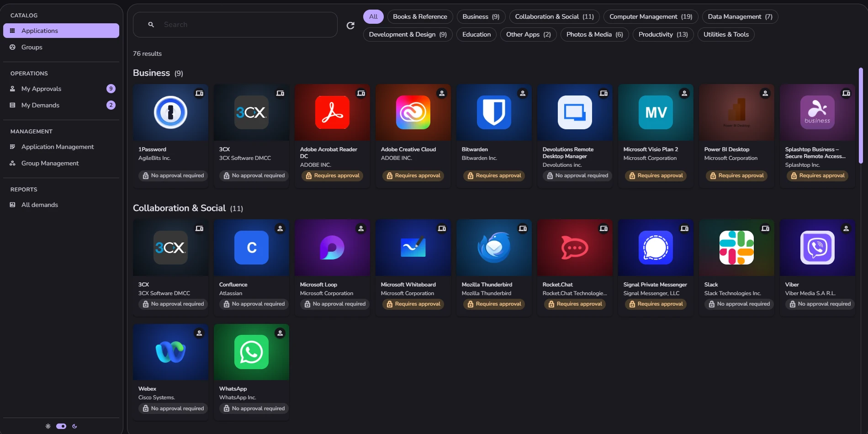Go to Group Management
Image resolution: width=868 pixels, height=434 pixels.
[x=61, y=163]
